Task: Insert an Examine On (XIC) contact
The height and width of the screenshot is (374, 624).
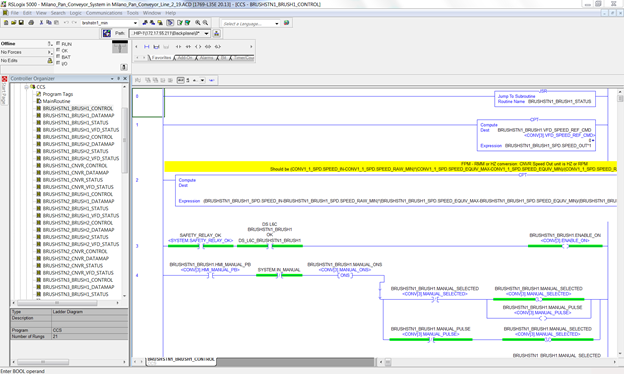Action: click(x=178, y=47)
